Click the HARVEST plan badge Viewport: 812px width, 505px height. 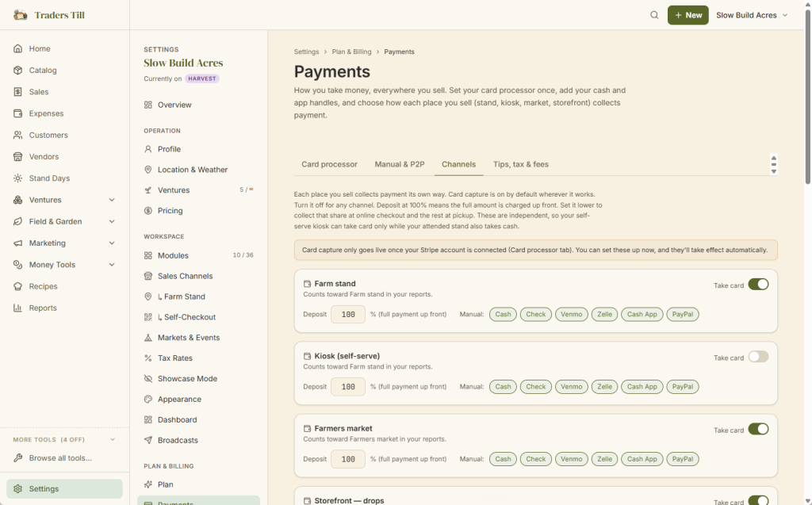tap(202, 78)
